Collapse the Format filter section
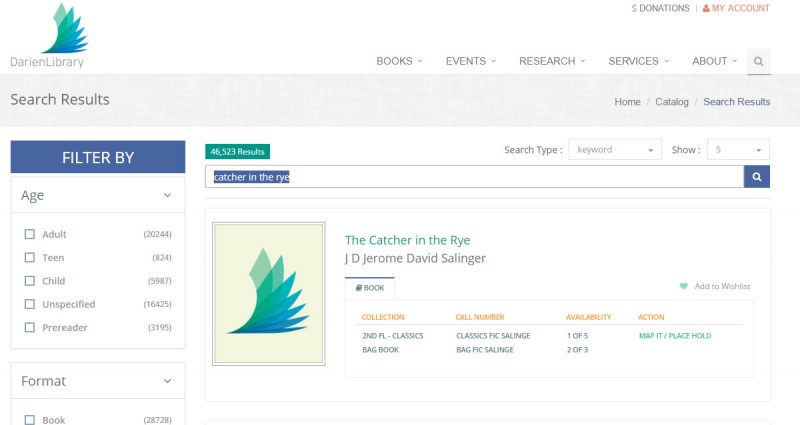 pos(167,381)
